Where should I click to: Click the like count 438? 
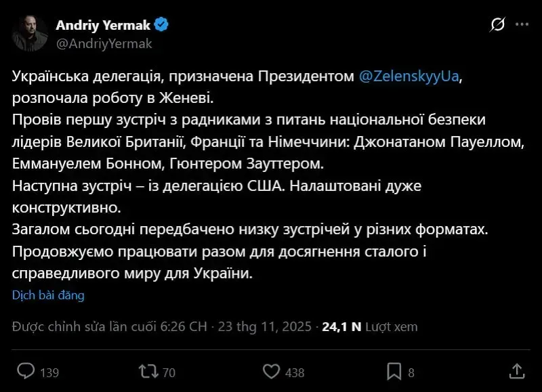(295, 372)
